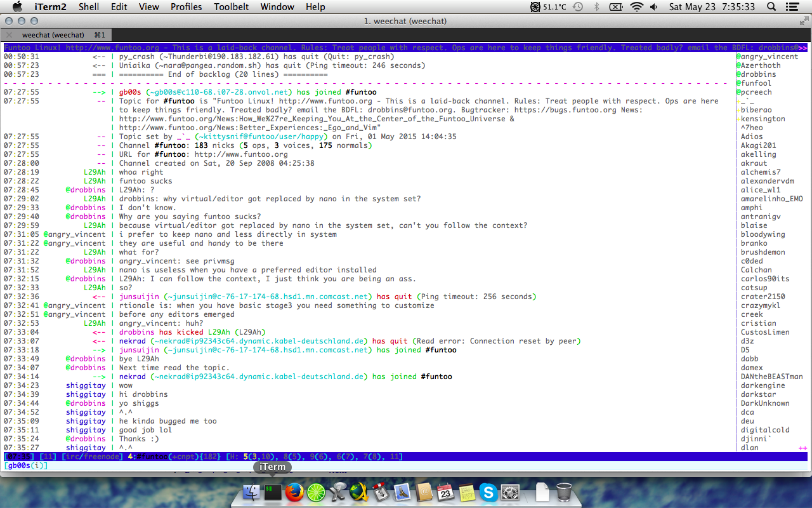
Task: Open the View menu
Action: (149, 7)
